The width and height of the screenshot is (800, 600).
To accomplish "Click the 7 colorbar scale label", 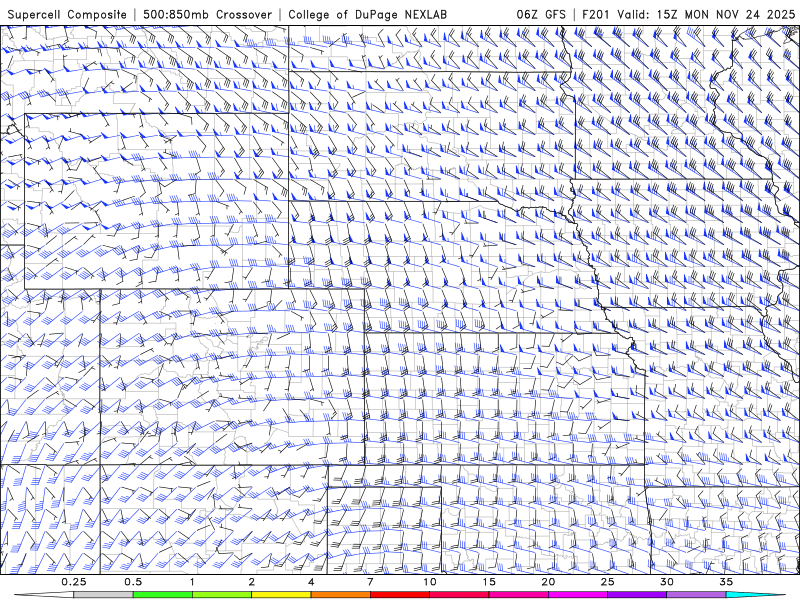I will (x=370, y=582).
